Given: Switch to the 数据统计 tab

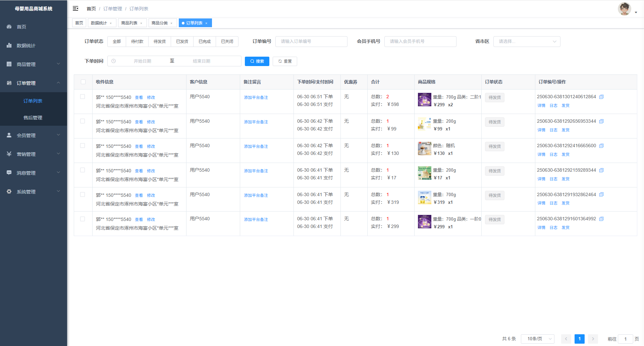Looking at the screenshot, I should pos(99,23).
